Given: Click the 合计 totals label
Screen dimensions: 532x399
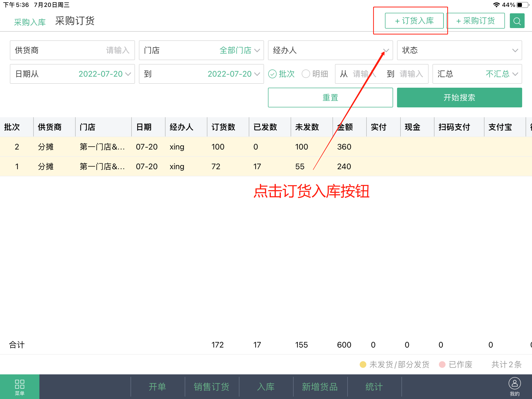Looking at the screenshot, I should 17,345.
